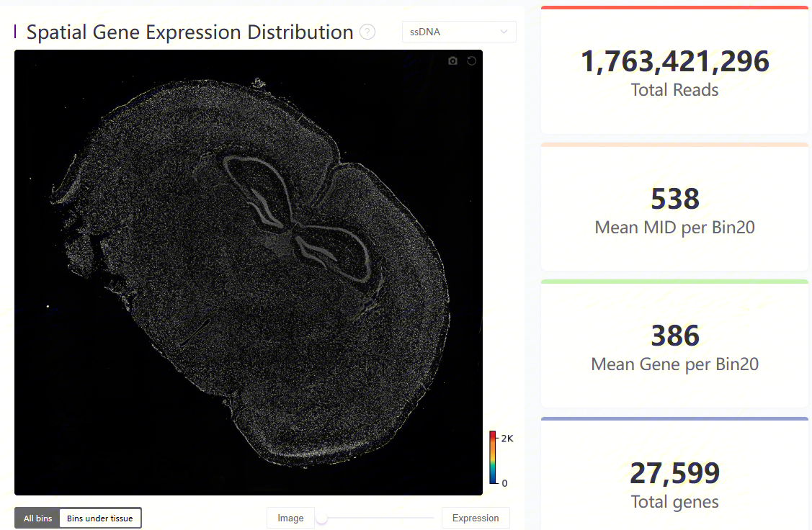
Task: Click the Image button left of slider
Action: pyautogui.click(x=290, y=518)
